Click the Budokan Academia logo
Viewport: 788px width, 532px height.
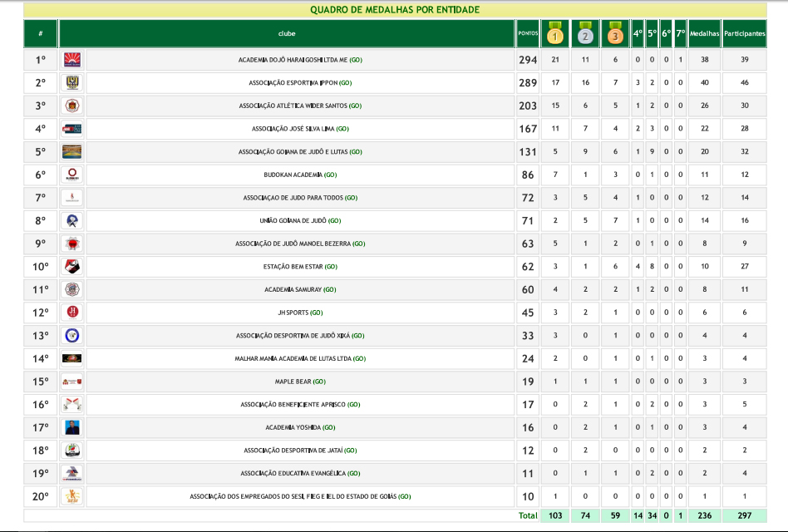point(71,175)
